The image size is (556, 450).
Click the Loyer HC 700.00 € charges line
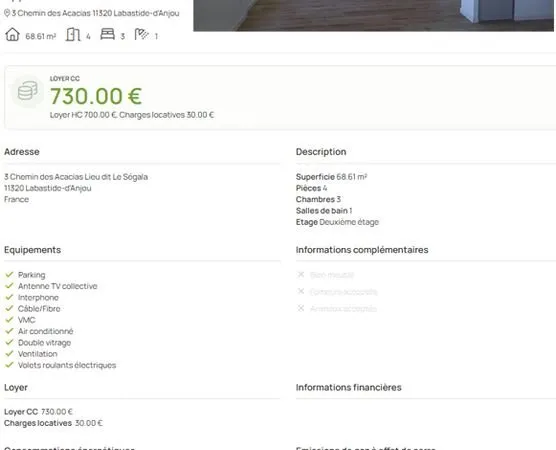pyautogui.click(x=132, y=115)
